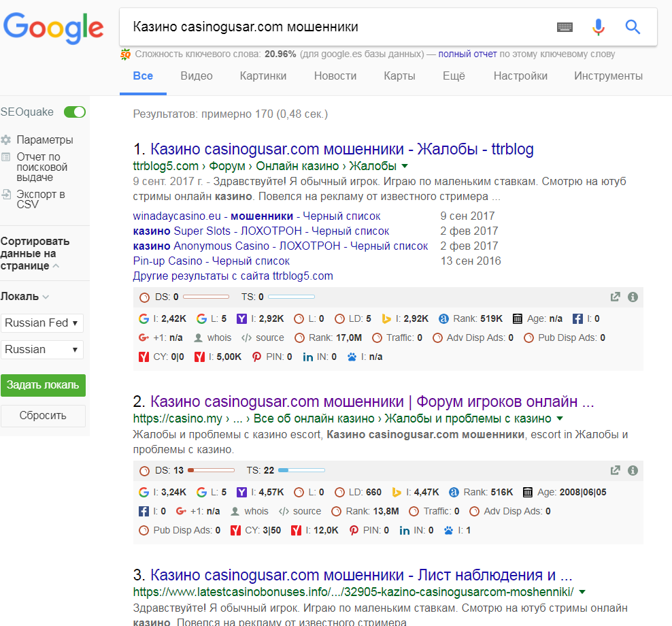Open полный отчет link
This screenshot has width=672, height=626.
click(x=467, y=54)
